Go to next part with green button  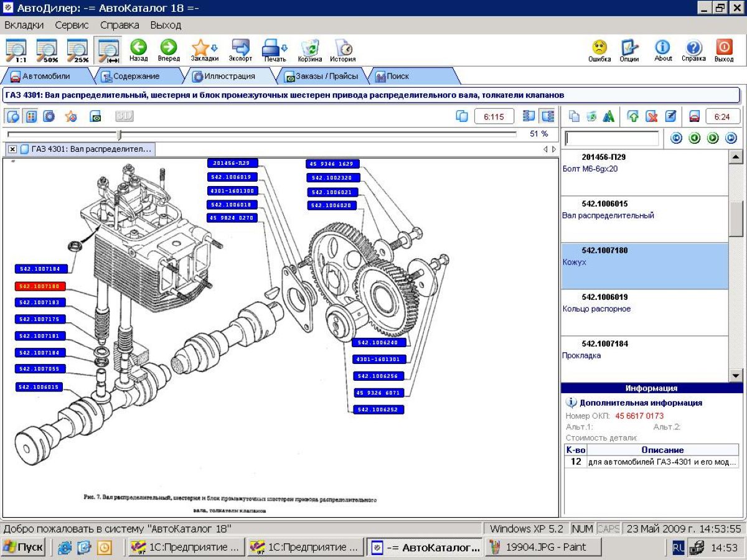click(713, 138)
